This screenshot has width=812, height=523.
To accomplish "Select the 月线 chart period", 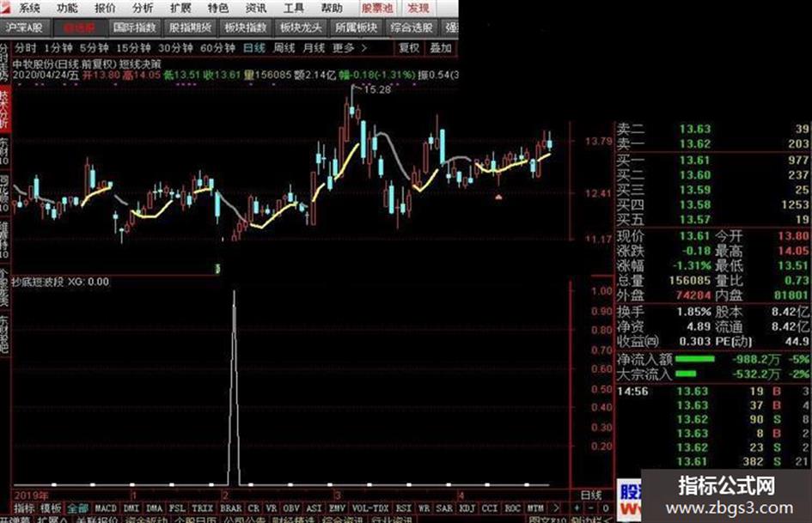I will pyautogui.click(x=314, y=48).
